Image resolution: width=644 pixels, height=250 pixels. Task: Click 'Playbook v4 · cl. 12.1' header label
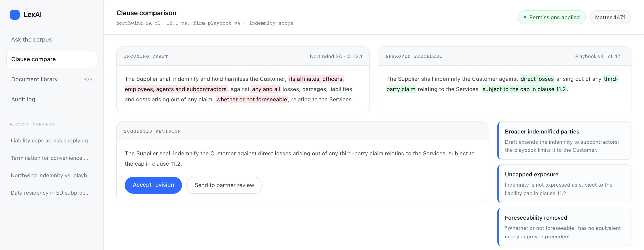(x=599, y=56)
